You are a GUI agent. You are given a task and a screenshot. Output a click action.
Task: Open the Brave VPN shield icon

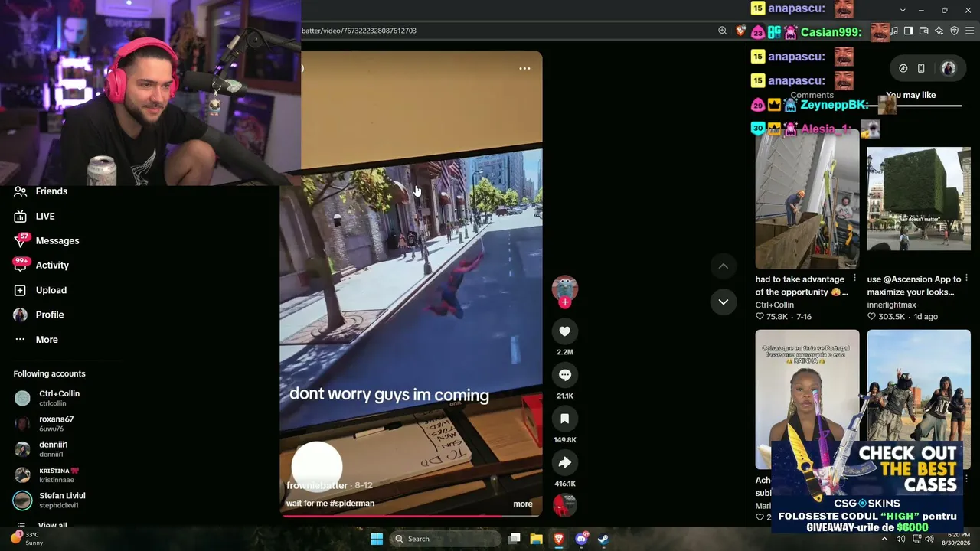pyautogui.click(x=954, y=31)
